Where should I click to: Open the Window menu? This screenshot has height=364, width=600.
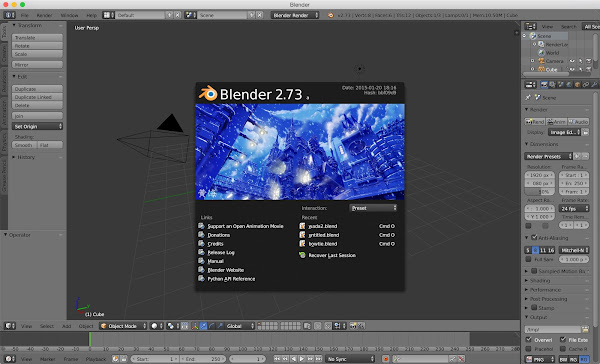[69, 15]
